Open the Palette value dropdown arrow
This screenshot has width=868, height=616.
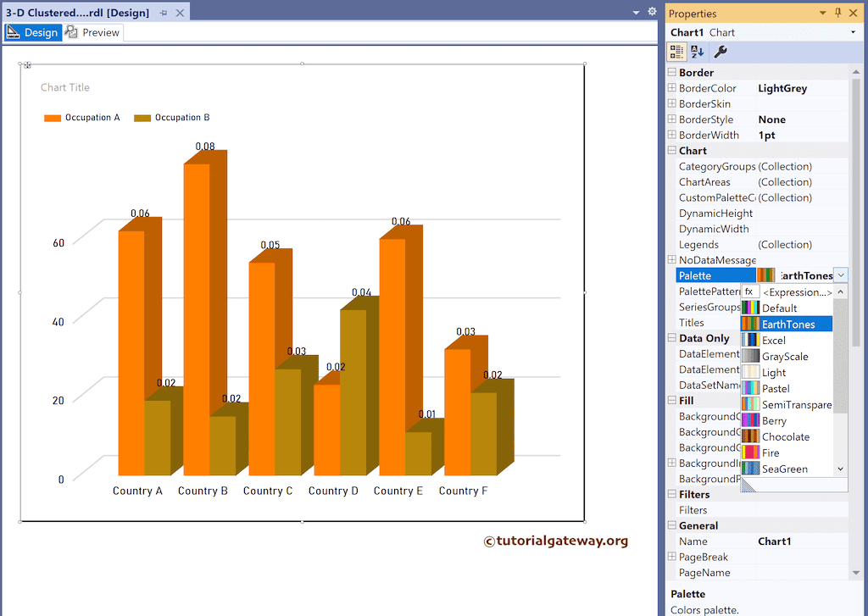[841, 275]
